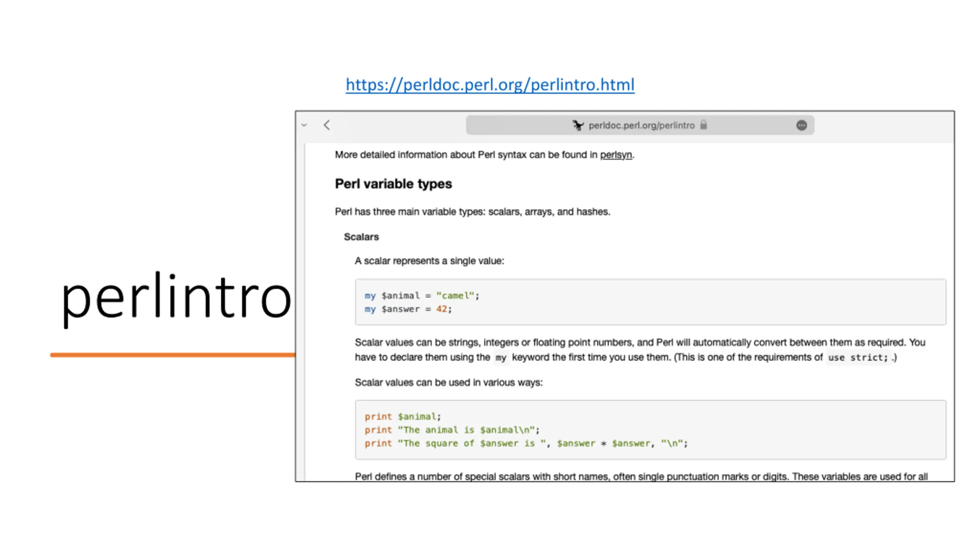Click the orange underline below the title
Viewport: 980px width, 551px height.
(172, 355)
